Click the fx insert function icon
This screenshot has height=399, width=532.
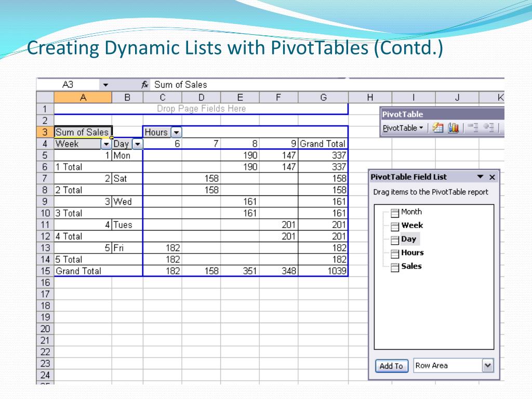(145, 85)
